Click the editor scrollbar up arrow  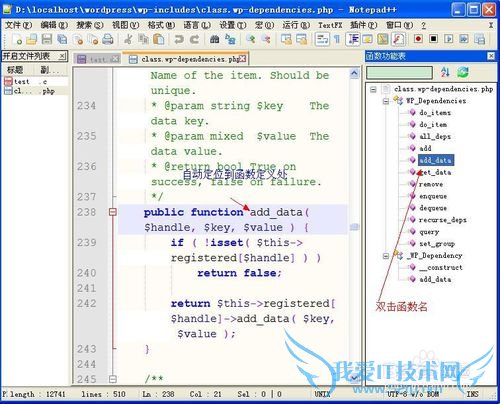[x=354, y=73]
